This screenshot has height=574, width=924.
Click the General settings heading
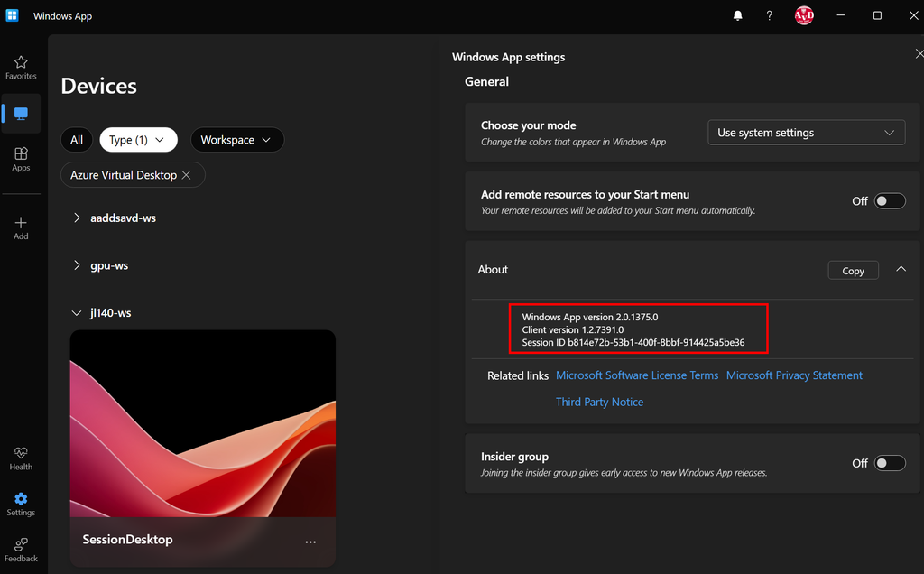point(486,82)
